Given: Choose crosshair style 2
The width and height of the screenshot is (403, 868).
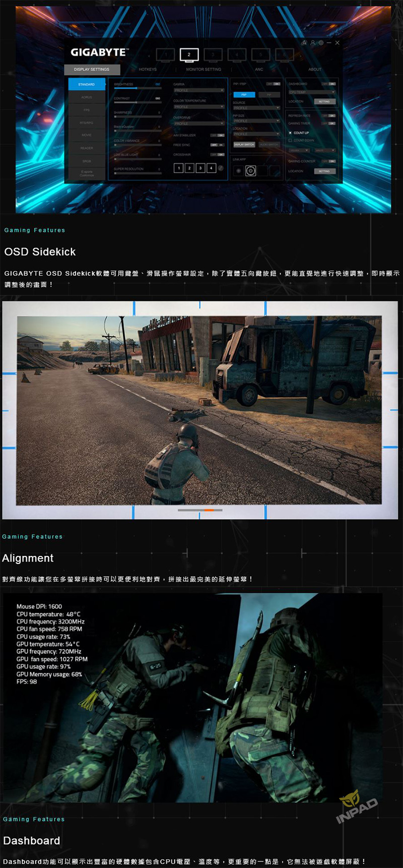Looking at the screenshot, I should coord(189,168).
